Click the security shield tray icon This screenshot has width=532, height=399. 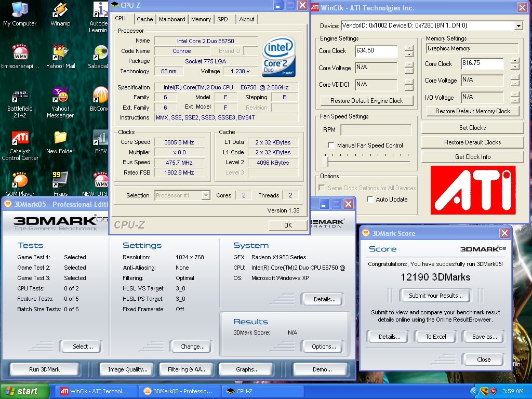494,391
